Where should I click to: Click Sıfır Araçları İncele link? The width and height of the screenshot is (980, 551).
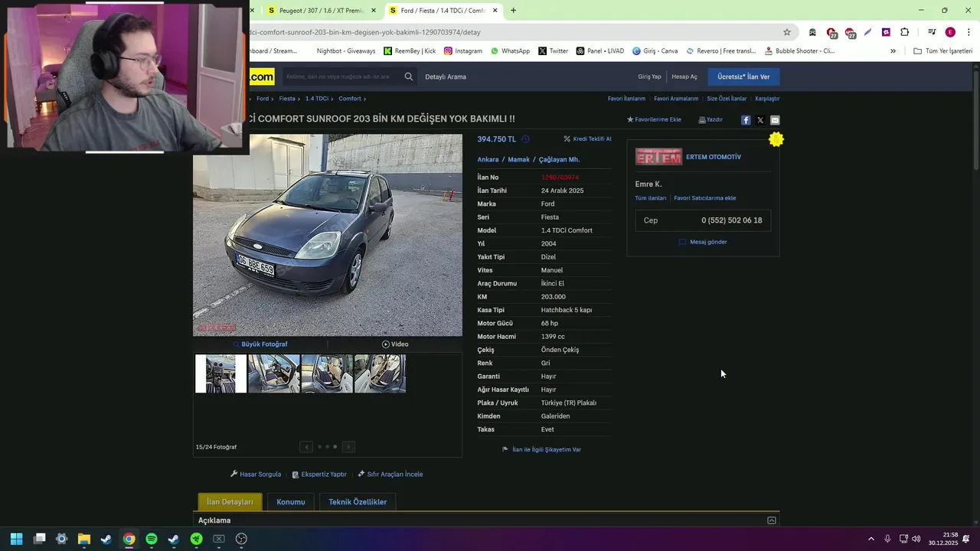pyautogui.click(x=390, y=474)
